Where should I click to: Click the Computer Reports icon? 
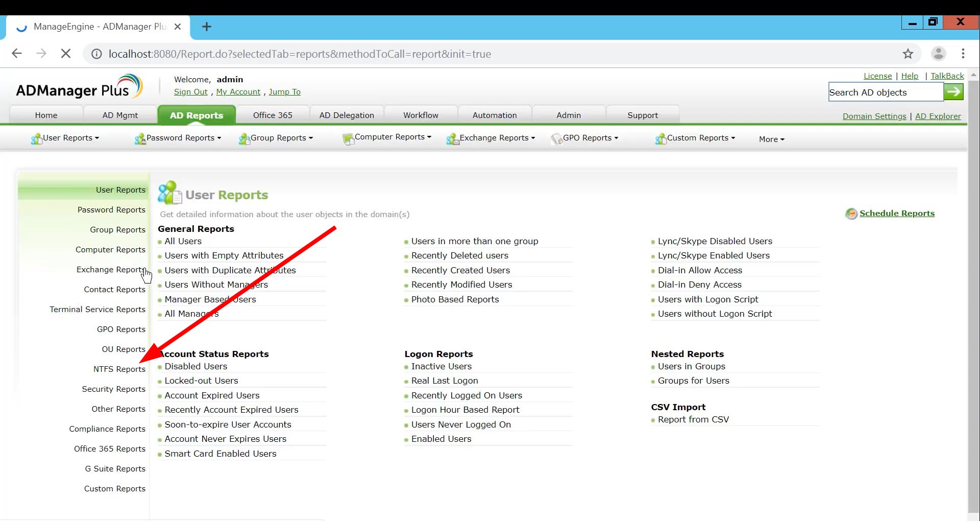point(349,138)
